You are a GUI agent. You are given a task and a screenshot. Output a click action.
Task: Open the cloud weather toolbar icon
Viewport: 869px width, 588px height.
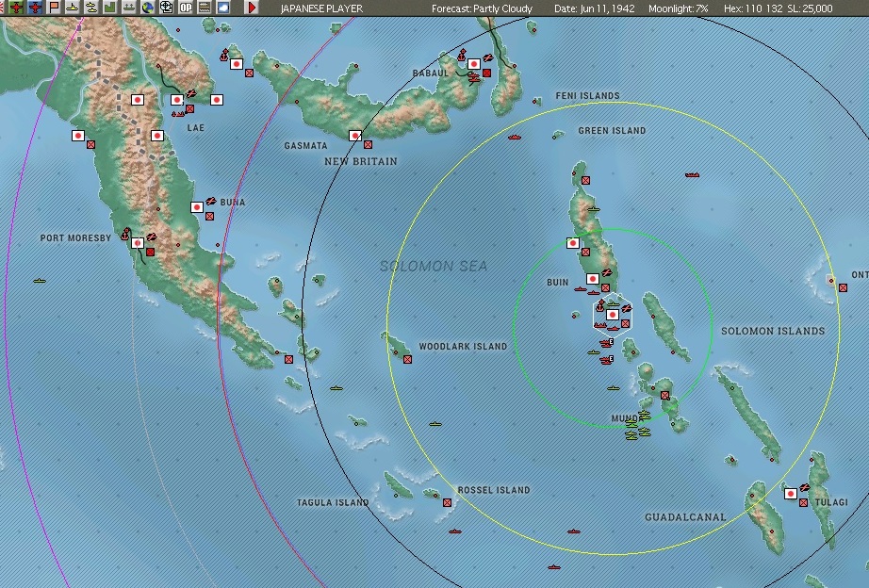click(222, 8)
